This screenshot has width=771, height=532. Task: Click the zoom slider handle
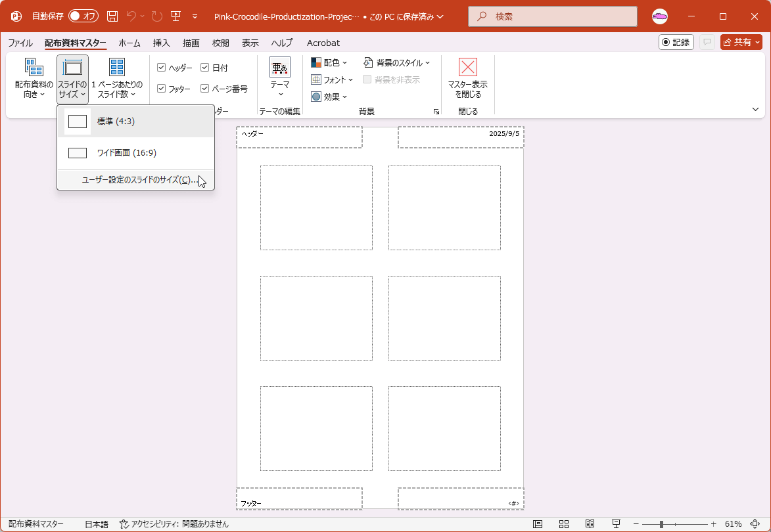pyautogui.click(x=661, y=524)
